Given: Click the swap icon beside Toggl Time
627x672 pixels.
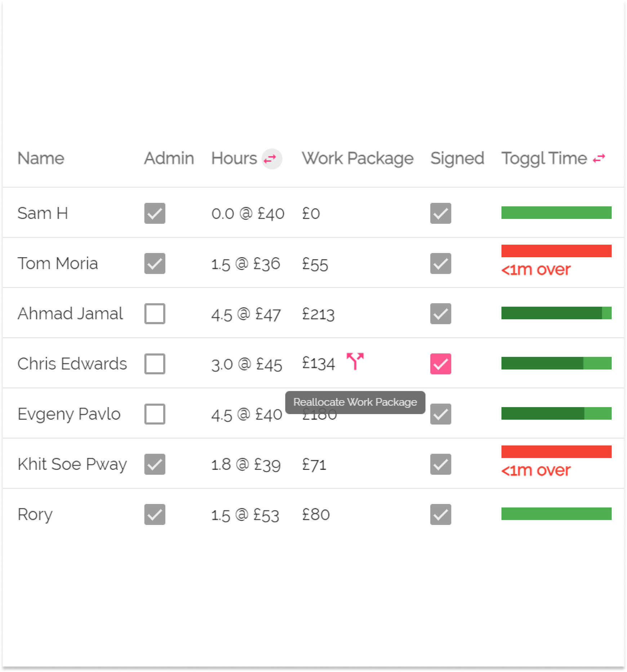Looking at the screenshot, I should click(599, 159).
